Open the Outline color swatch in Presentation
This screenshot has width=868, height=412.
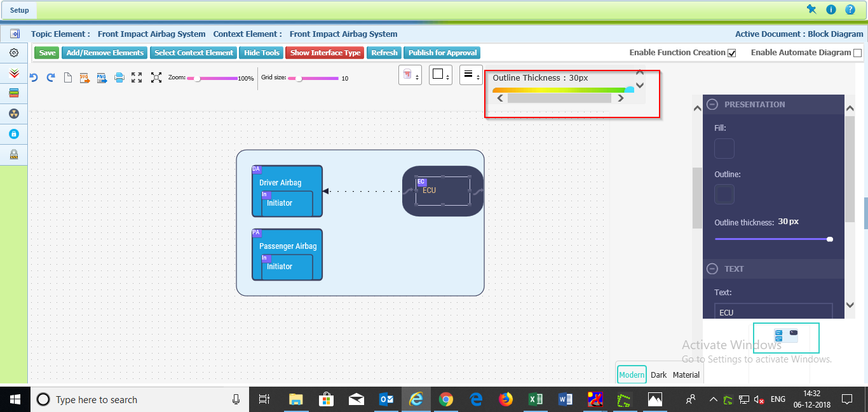pos(724,194)
